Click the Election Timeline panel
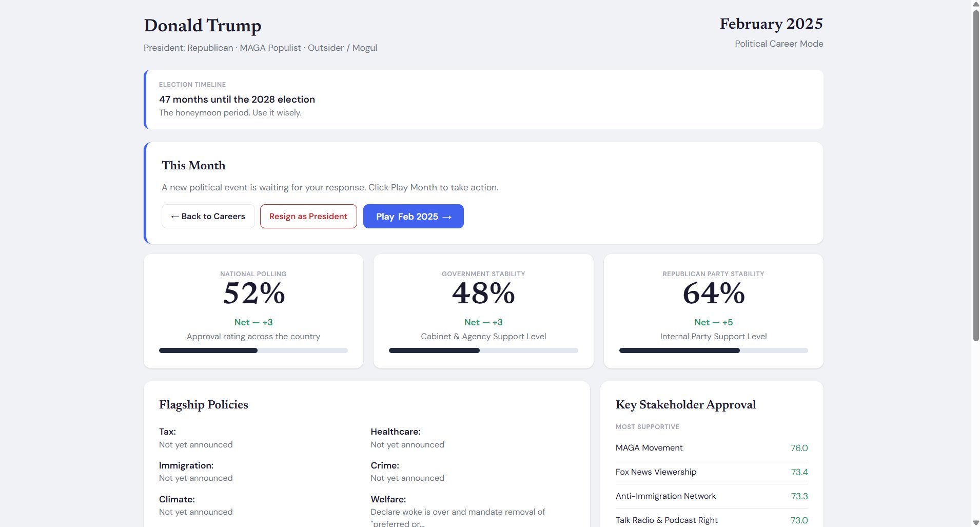 483,99
